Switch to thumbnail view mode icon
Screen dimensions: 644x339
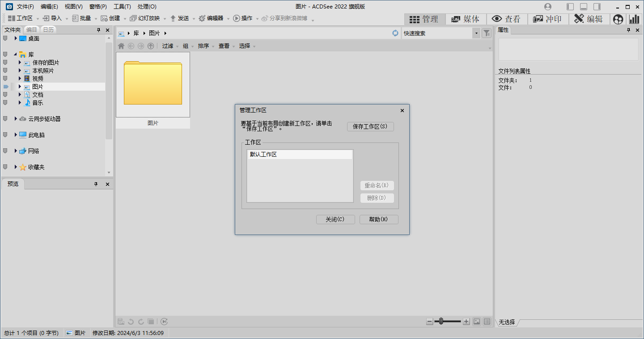[477, 321]
